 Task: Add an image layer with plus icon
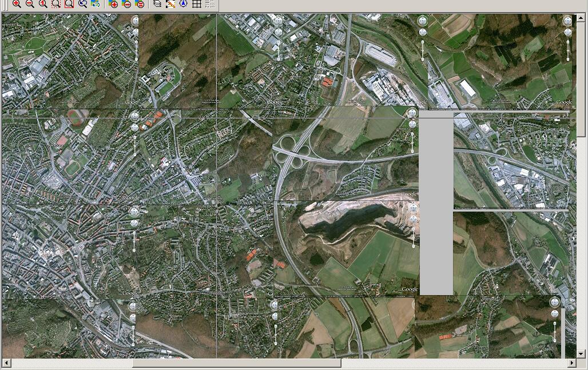click(114, 4)
